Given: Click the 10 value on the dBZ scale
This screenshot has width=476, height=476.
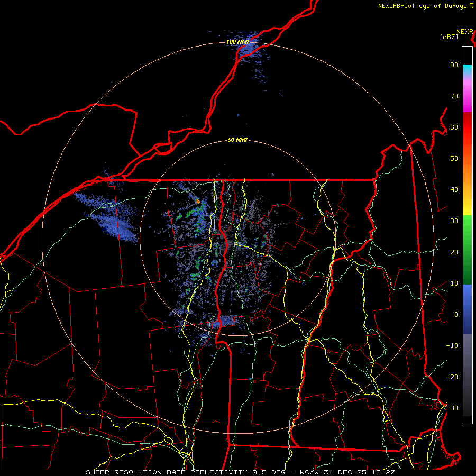Looking at the screenshot, I should (454, 283).
